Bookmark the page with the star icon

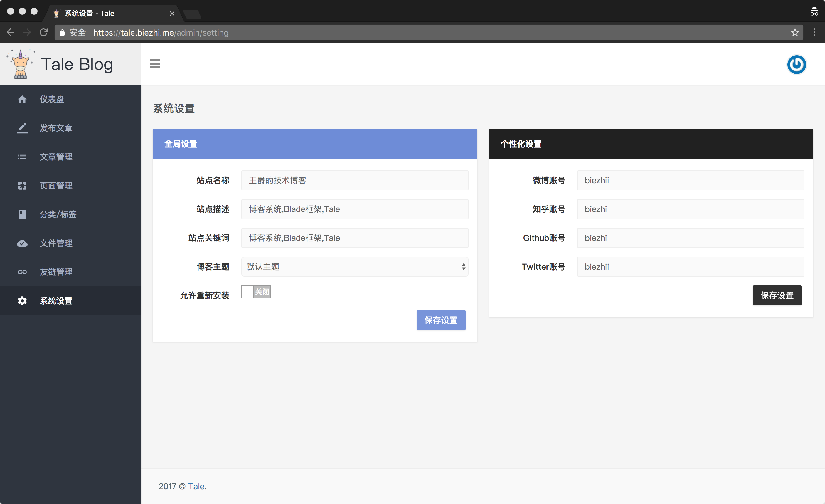click(795, 33)
